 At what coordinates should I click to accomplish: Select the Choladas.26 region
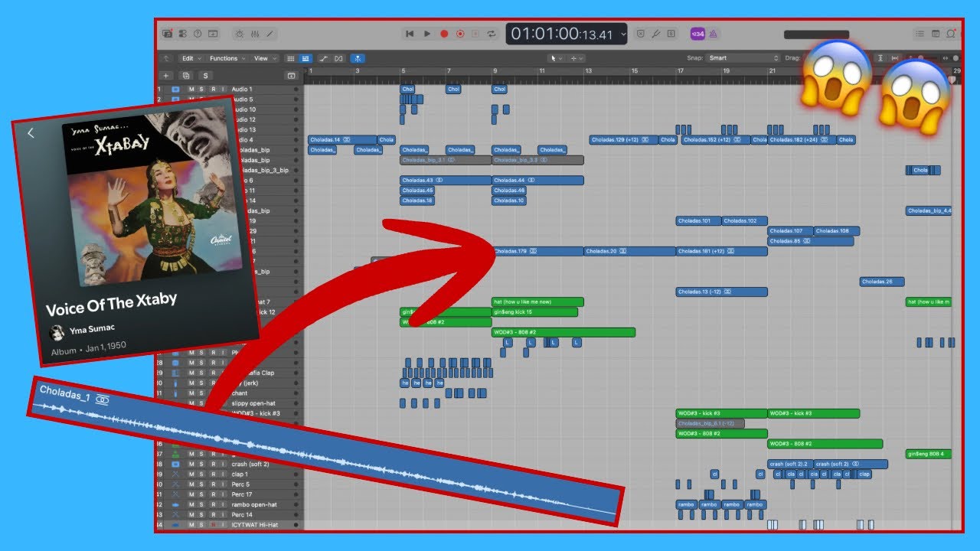(x=882, y=282)
